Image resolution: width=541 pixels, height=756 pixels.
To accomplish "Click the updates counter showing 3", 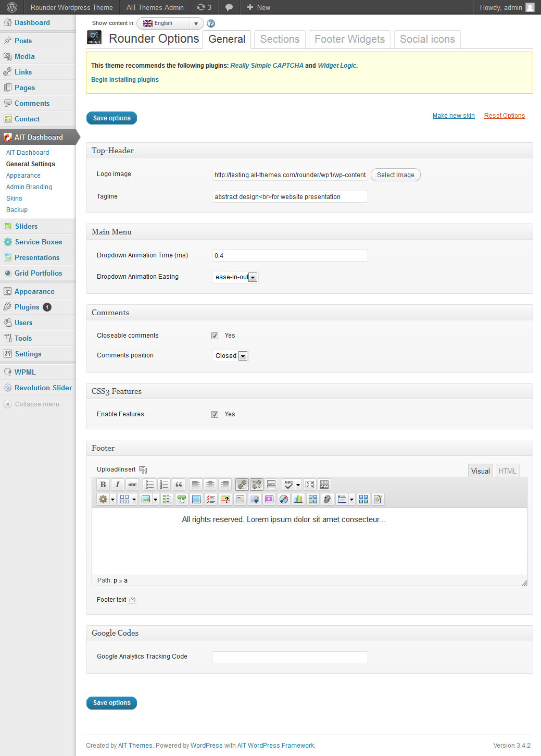I will pyautogui.click(x=204, y=7).
